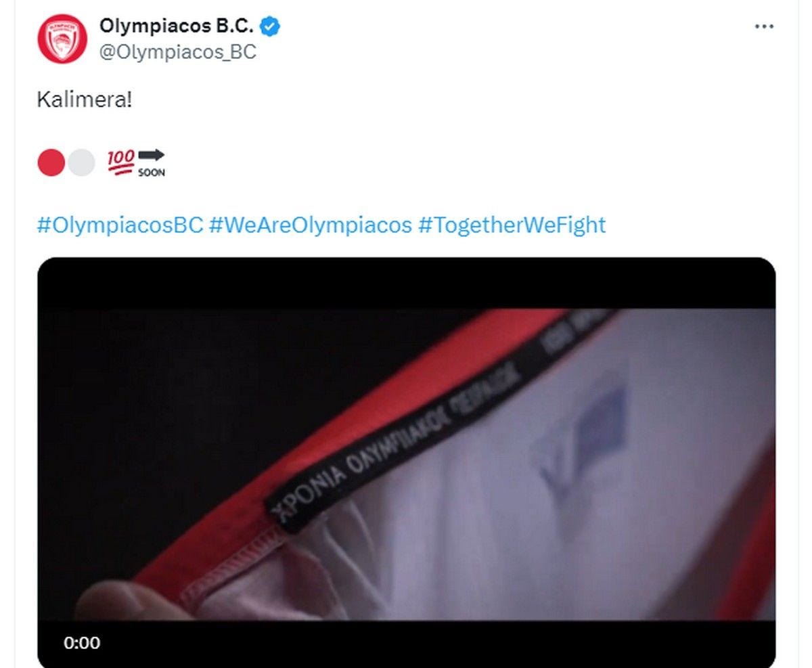Click the SOON arrow emoji
Viewport: 812px width, 668px height.
tap(151, 163)
